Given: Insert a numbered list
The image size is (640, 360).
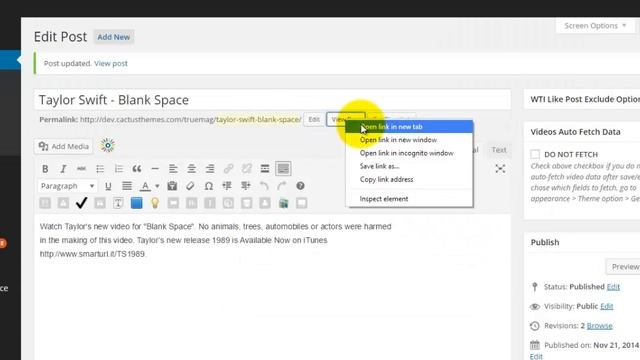Looking at the screenshot, I should pos(118,169).
